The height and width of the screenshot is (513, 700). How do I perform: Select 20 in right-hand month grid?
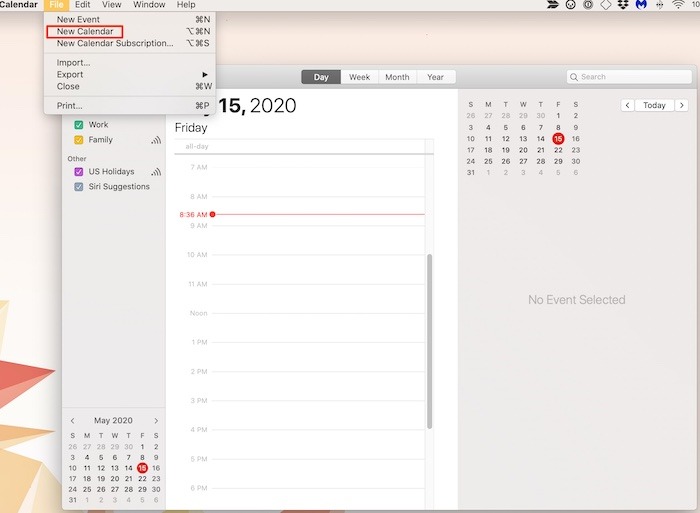click(523, 150)
